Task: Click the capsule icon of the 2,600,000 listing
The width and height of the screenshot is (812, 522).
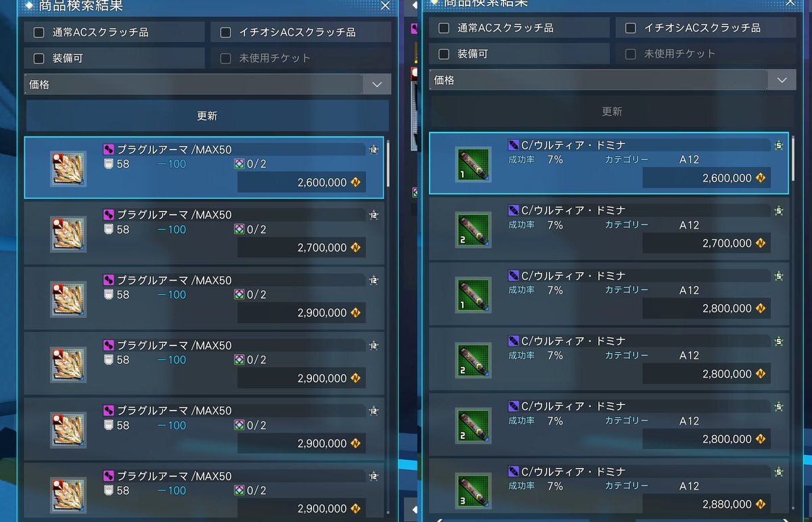Action: (x=473, y=164)
